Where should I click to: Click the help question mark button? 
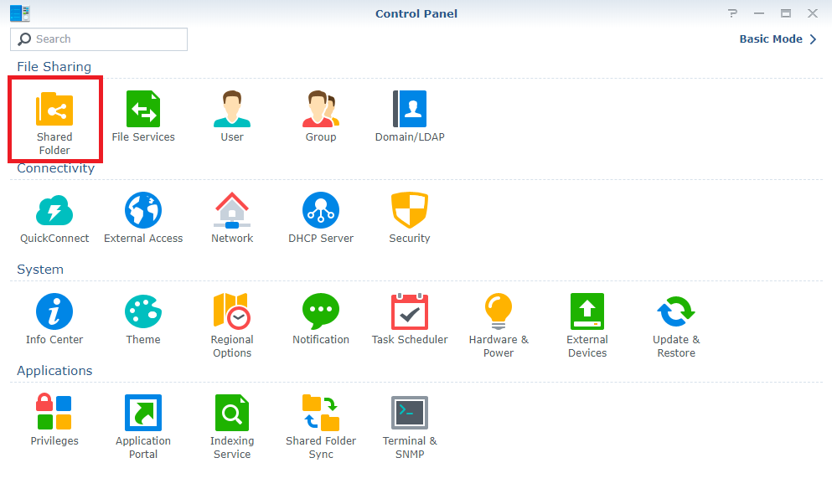point(733,13)
